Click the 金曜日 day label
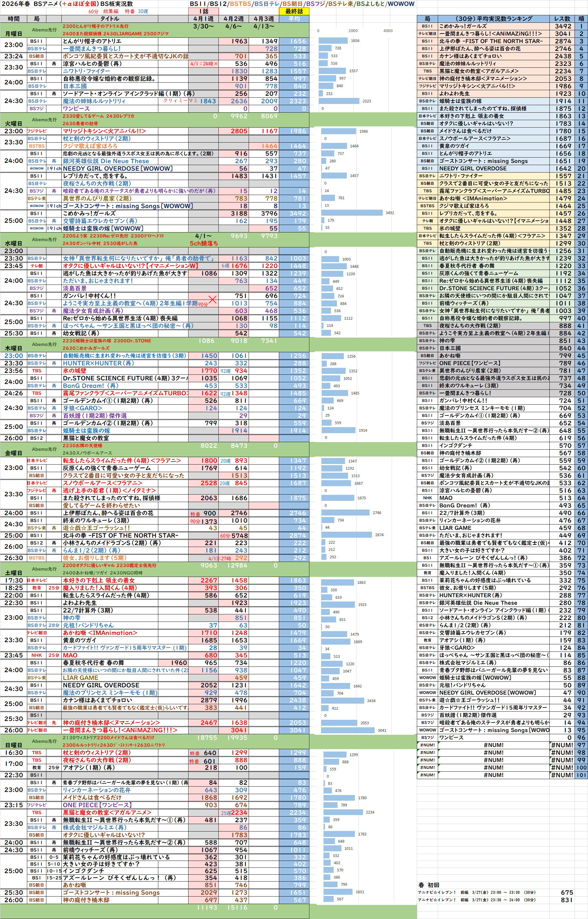The height and width of the screenshot is (919, 588). click(x=13, y=453)
